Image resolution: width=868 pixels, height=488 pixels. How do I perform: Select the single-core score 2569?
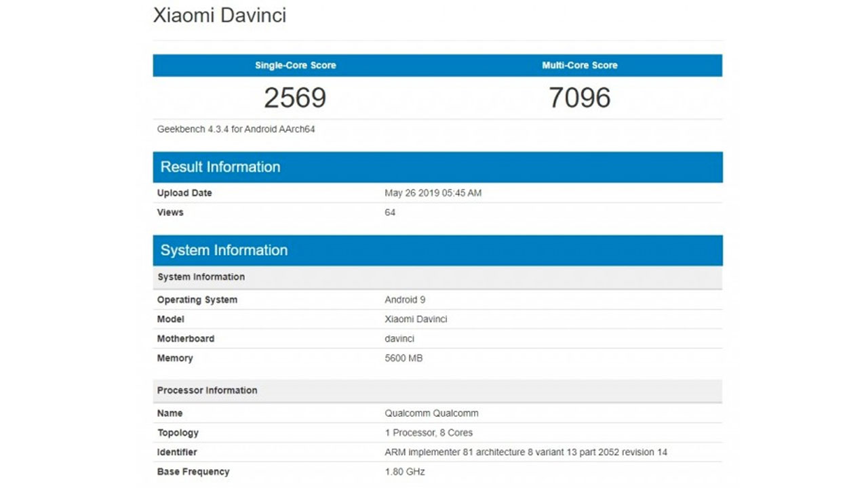pyautogui.click(x=295, y=98)
